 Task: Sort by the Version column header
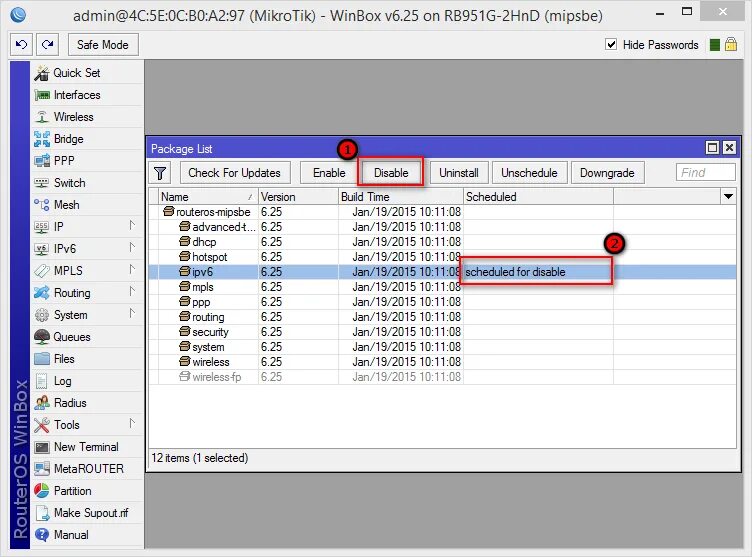click(298, 197)
